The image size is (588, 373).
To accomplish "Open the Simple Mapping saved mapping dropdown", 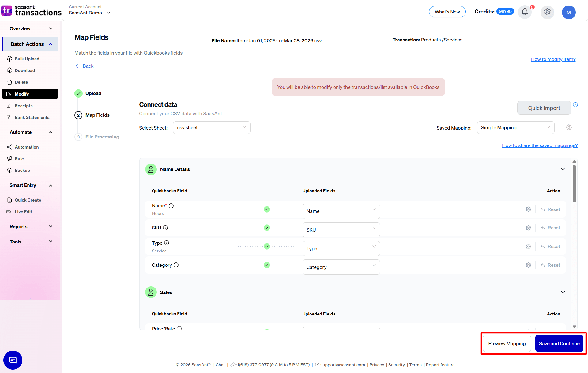I will [515, 127].
